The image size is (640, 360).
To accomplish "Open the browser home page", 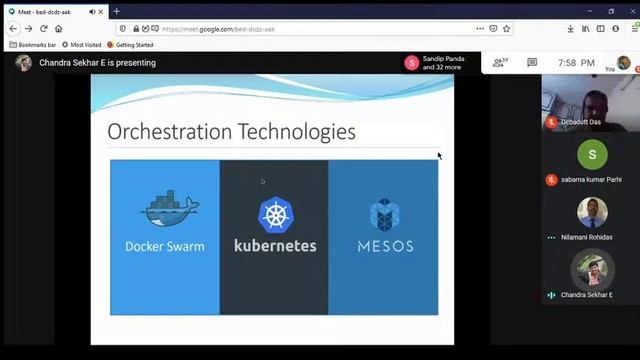I will coord(59,29).
